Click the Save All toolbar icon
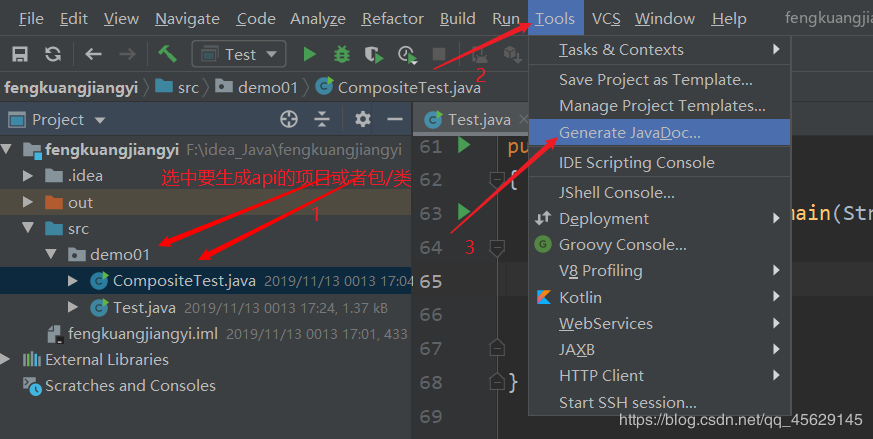The width and height of the screenshot is (873, 439). [20, 54]
